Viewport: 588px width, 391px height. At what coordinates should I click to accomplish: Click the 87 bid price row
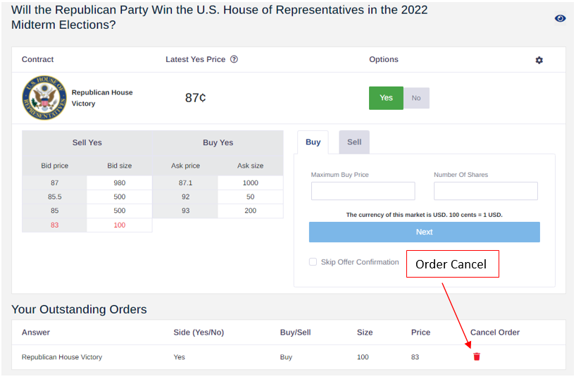click(x=54, y=182)
